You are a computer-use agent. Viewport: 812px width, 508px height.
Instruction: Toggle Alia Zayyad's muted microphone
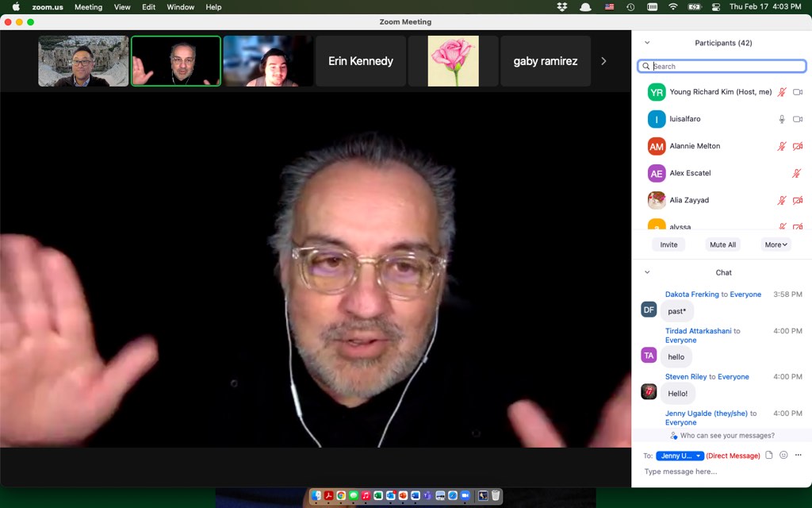(782, 200)
